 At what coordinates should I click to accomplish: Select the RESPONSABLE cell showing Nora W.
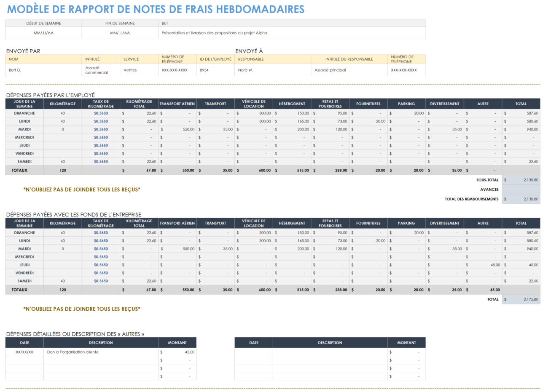coord(272,69)
